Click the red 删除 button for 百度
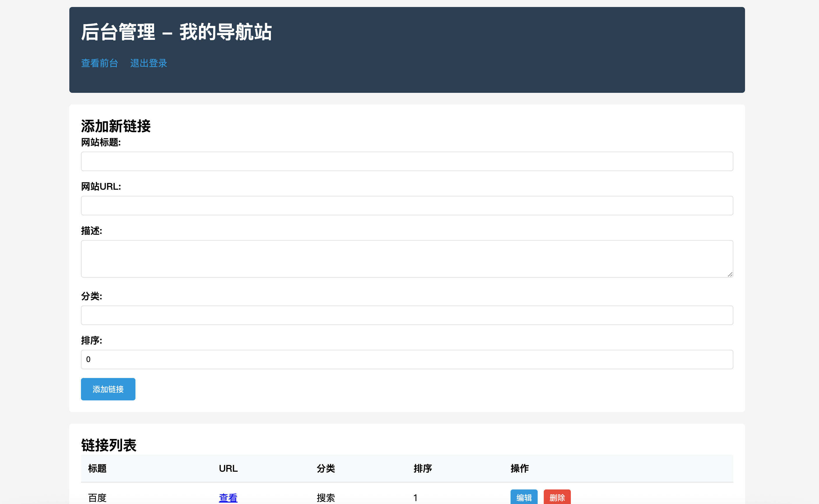The image size is (819, 504). point(557,497)
